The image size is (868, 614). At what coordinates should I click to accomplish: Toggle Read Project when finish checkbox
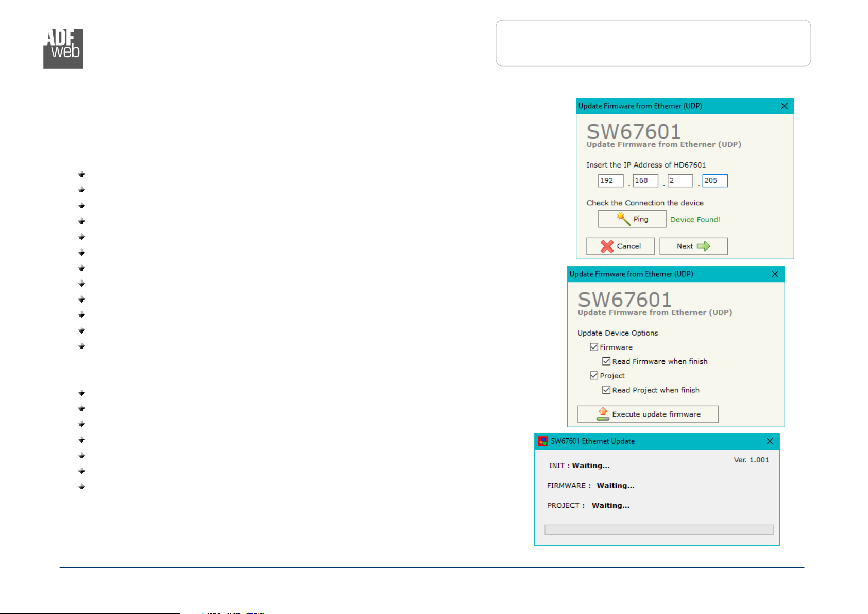tap(606, 390)
